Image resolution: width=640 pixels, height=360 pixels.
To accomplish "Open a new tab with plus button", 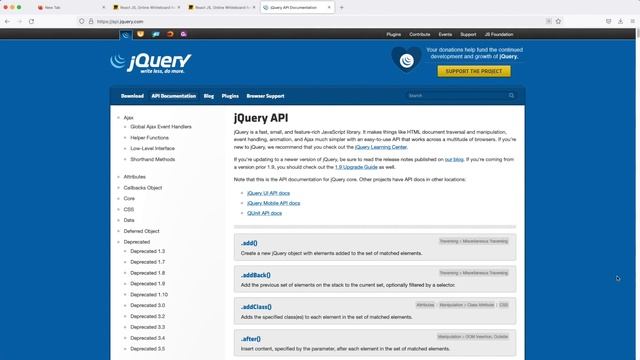I will pos(342,7).
